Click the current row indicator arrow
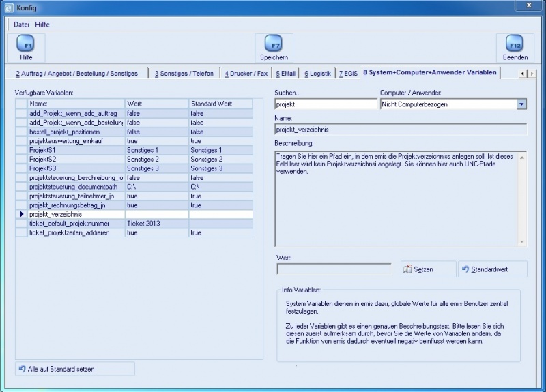The height and width of the screenshot is (392, 546). coord(22,214)
